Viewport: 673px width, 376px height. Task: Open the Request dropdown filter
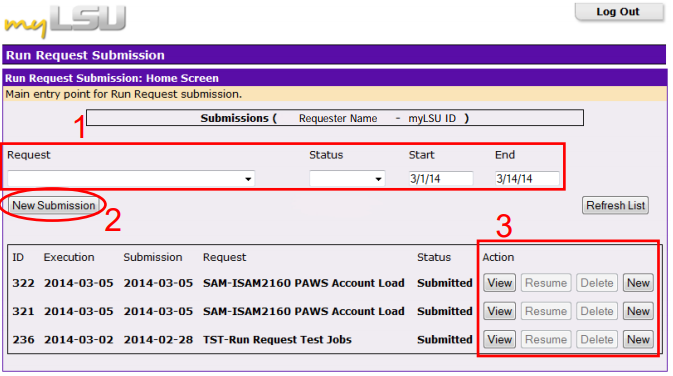click(x=131, y=179)
